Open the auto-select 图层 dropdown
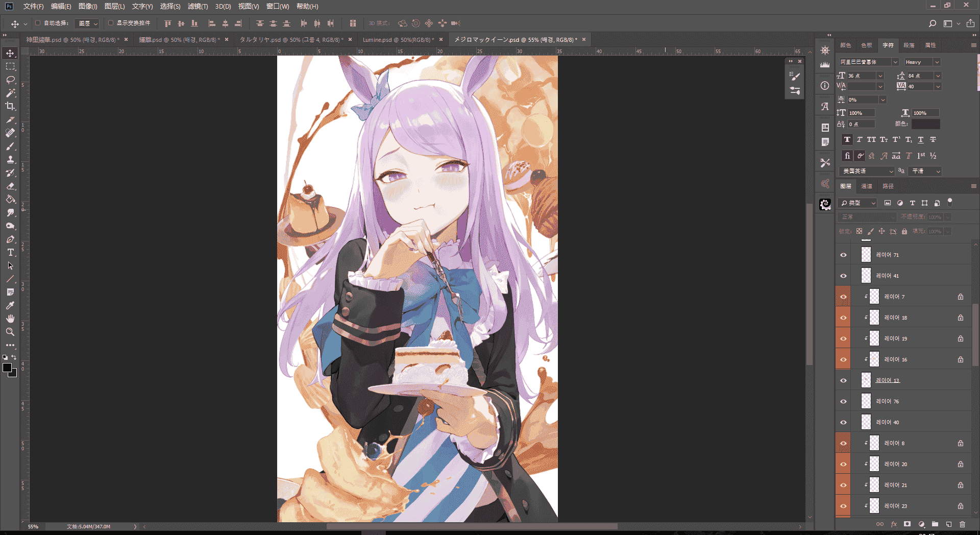The height and width of the screenshot is (535, 980). point(87,23)
